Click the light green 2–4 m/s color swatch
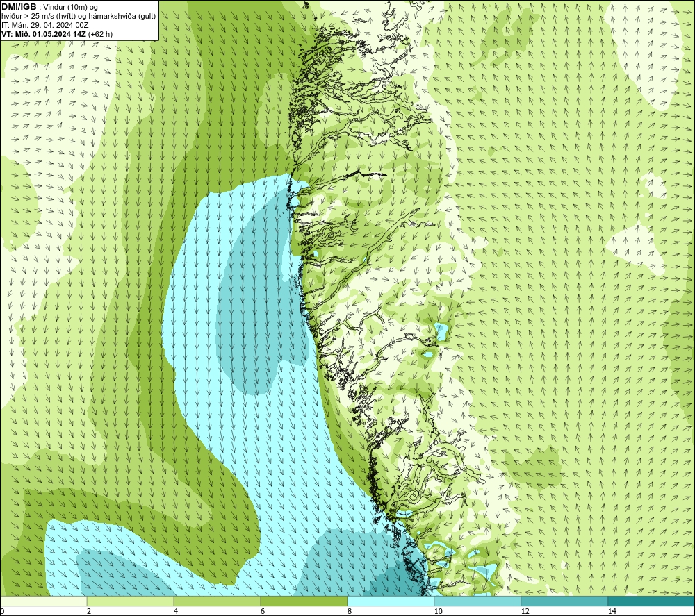This screenshot has height=616, width=695. (131, 601)
